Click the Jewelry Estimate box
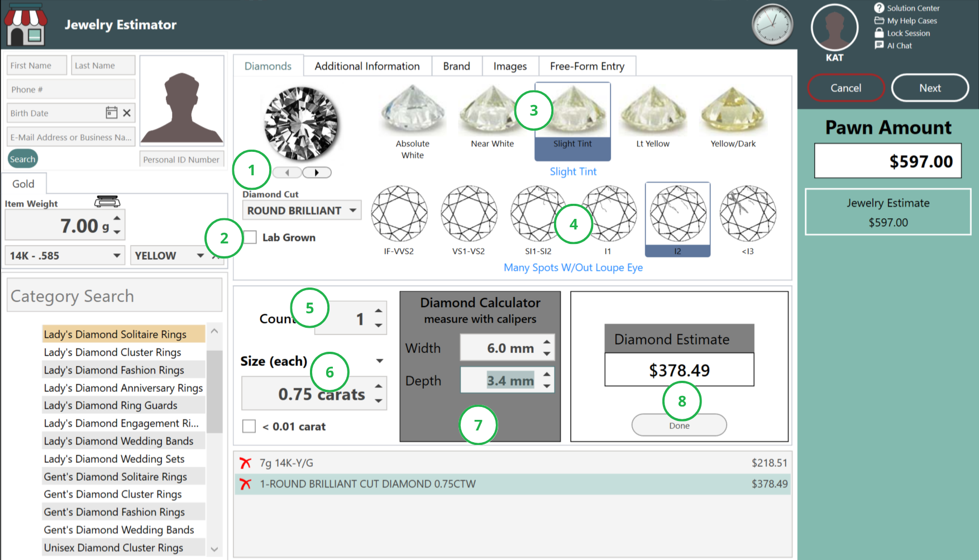The width and height of the screenshot is (979, 560). coord(888,212)
